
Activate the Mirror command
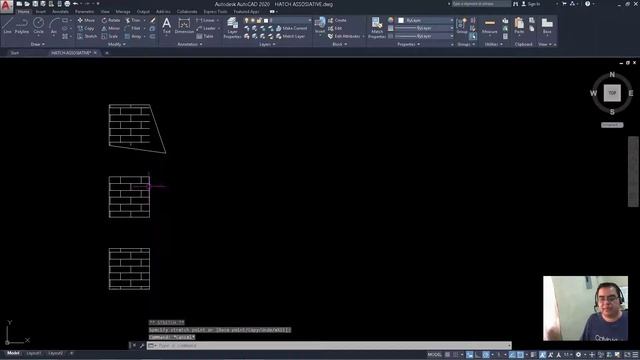click(x=111, y=28)
